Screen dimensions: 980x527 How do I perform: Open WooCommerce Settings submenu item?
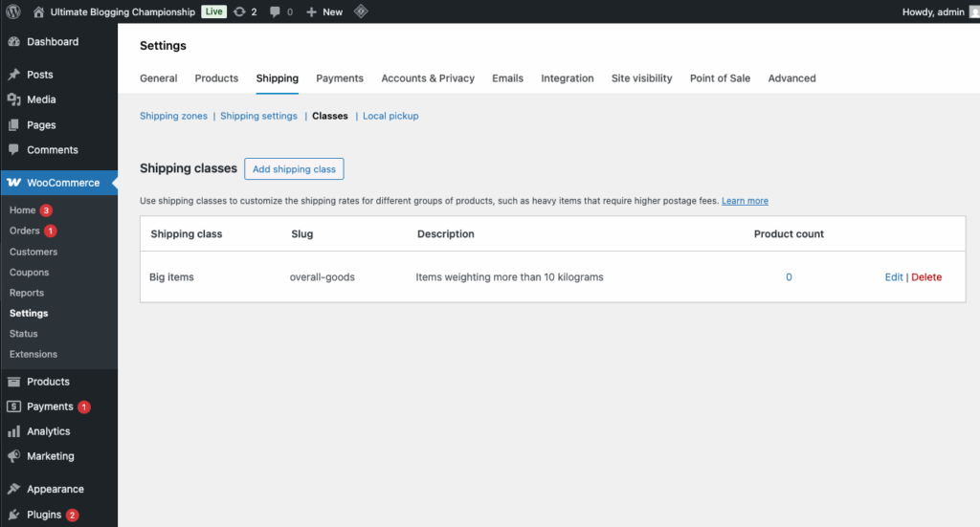(29, 313)
